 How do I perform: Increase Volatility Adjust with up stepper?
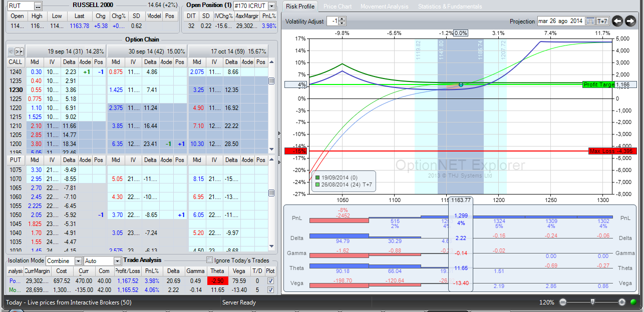[342, 19]
